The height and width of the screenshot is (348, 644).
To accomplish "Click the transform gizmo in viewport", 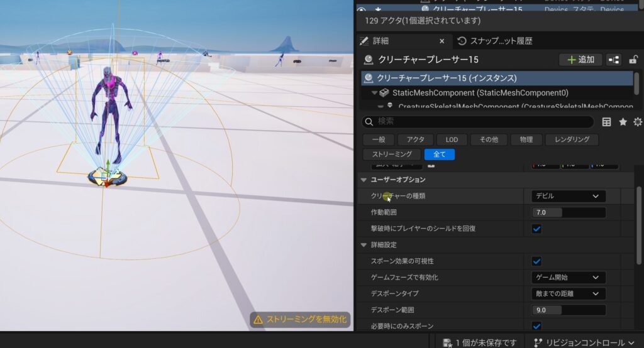I will (x=107, y=176).
